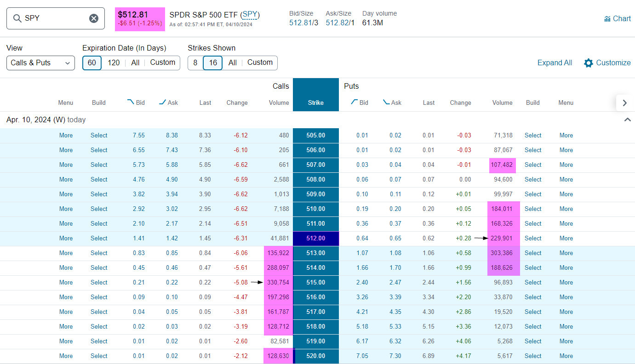This screenshot has height=364, width=635.
Task: Click call bid 0.09 at 516 strike
Action: tap(138, 297)
